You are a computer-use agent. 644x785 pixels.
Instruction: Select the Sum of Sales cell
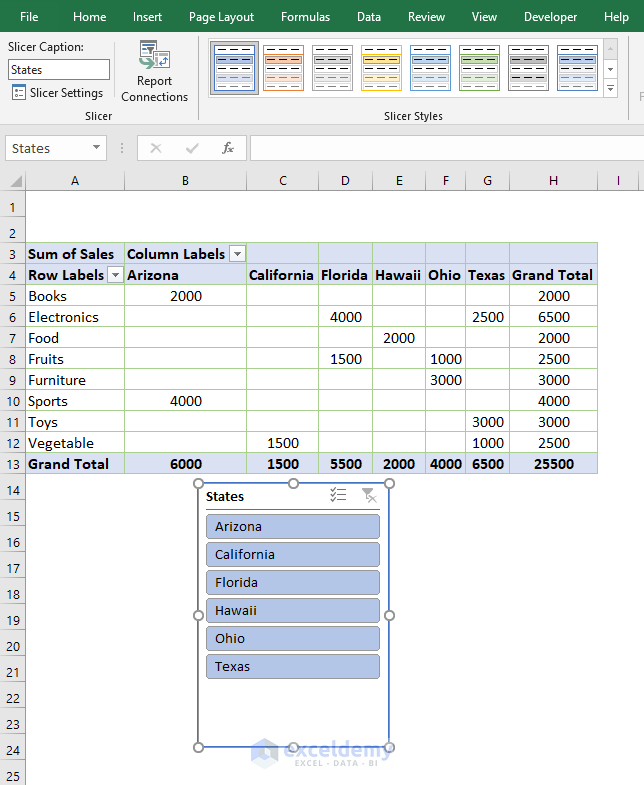click(x=75, y=254)
